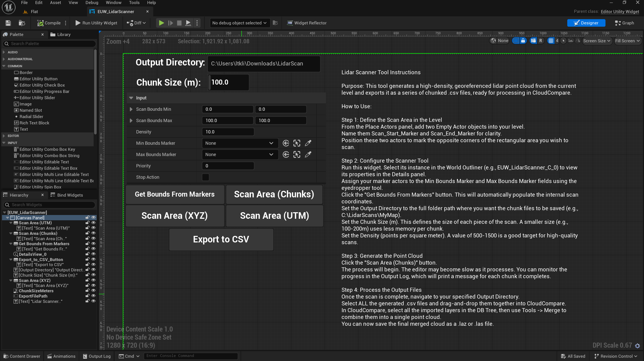Click the Save asset icon

(x=8, y=23)
